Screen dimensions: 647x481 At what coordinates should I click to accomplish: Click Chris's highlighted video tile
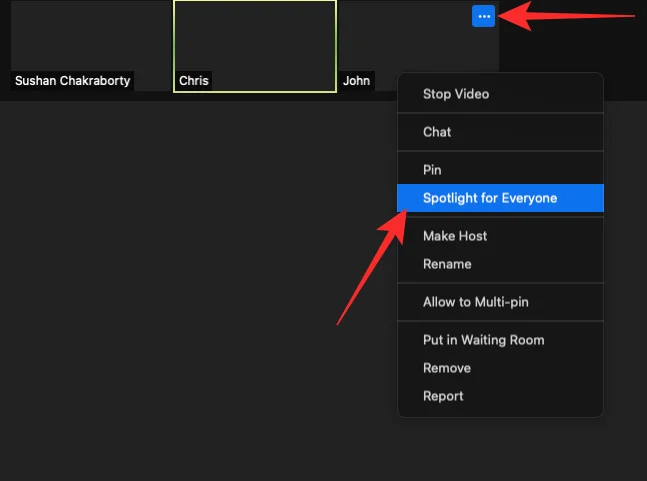pos(255,40)
